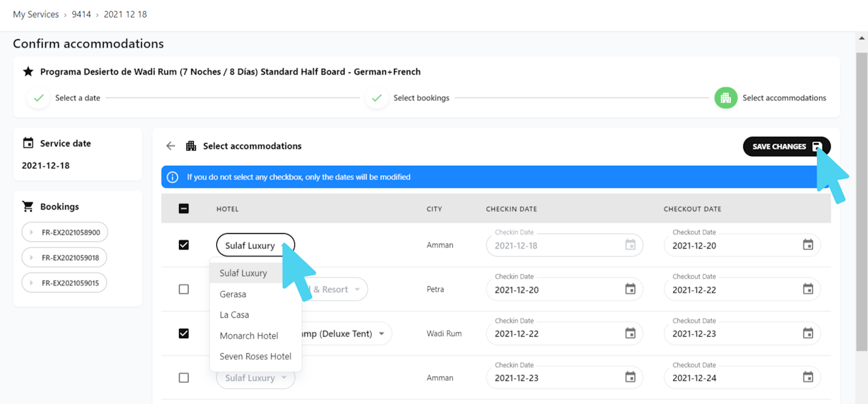Uncheck the Sulaf Luxury Amman row checkbox
The width and height of the screenshot is (868, 404).
point(184,245)
